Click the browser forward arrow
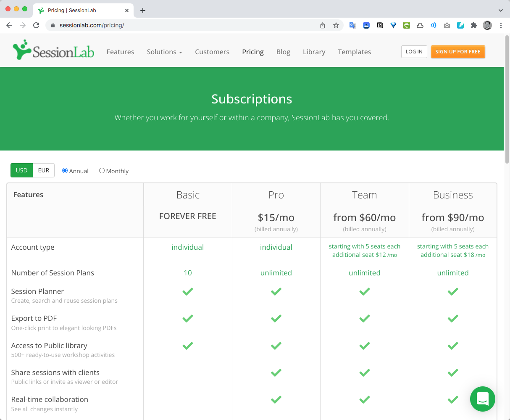 tap(23, 25)
